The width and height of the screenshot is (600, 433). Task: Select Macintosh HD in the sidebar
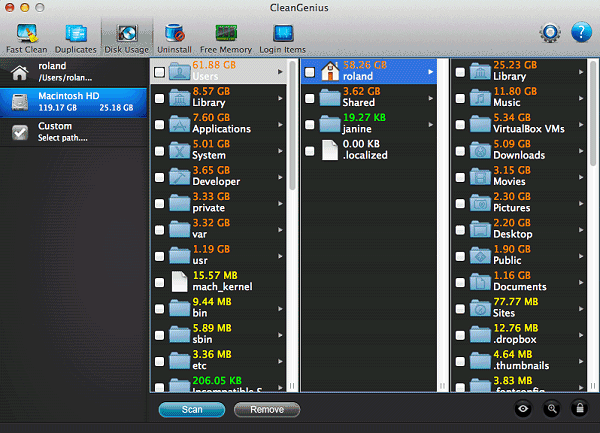(x=75, y=99)
